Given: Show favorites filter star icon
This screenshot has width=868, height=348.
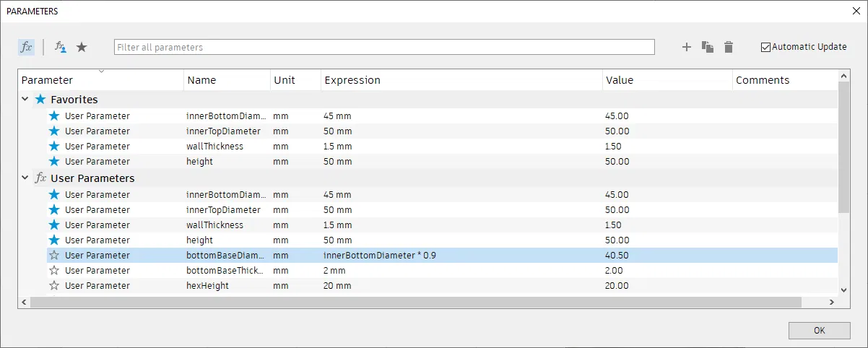Looking at the screenshot, I should [82, 47].
